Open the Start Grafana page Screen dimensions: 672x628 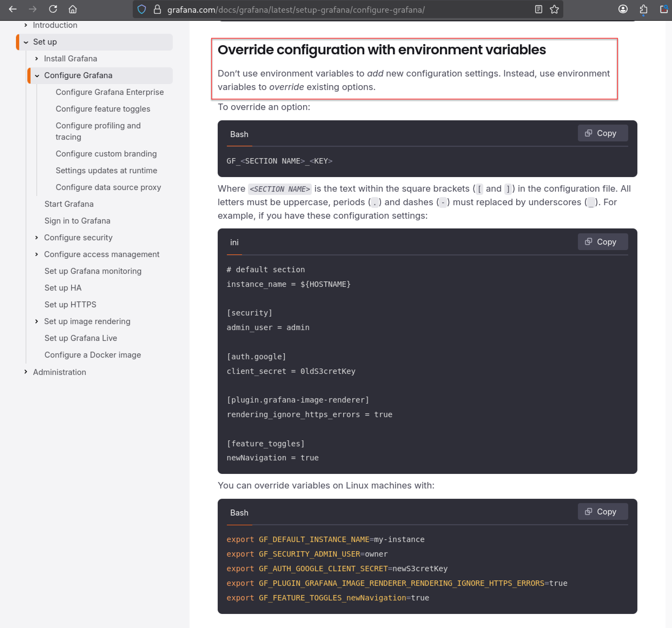coord(69,204)
